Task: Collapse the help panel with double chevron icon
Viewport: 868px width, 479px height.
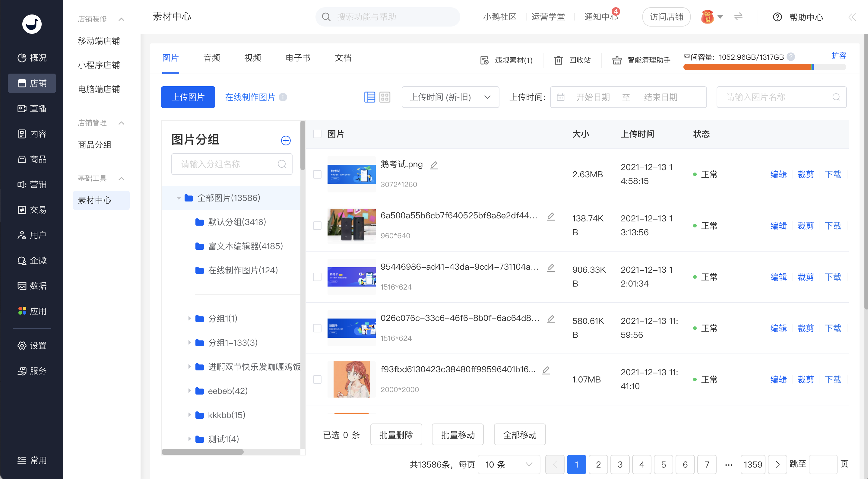Action: (x=852, y=17)
